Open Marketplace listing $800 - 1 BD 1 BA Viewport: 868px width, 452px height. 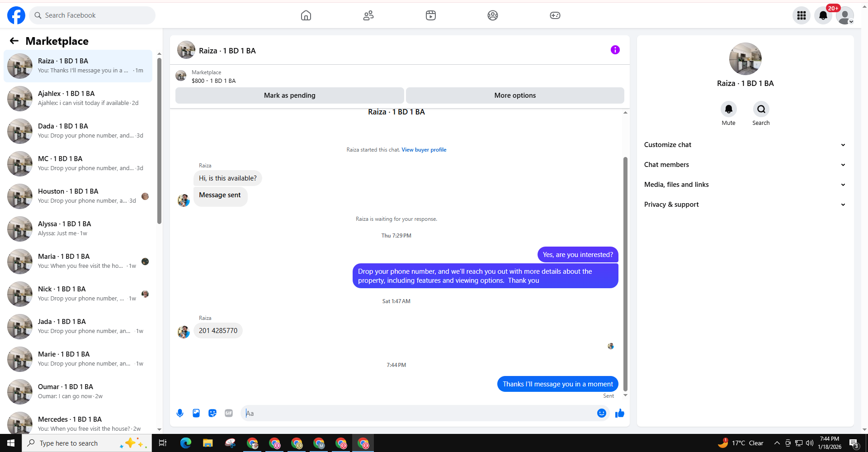pyautogui.click(x=213, y=81)
